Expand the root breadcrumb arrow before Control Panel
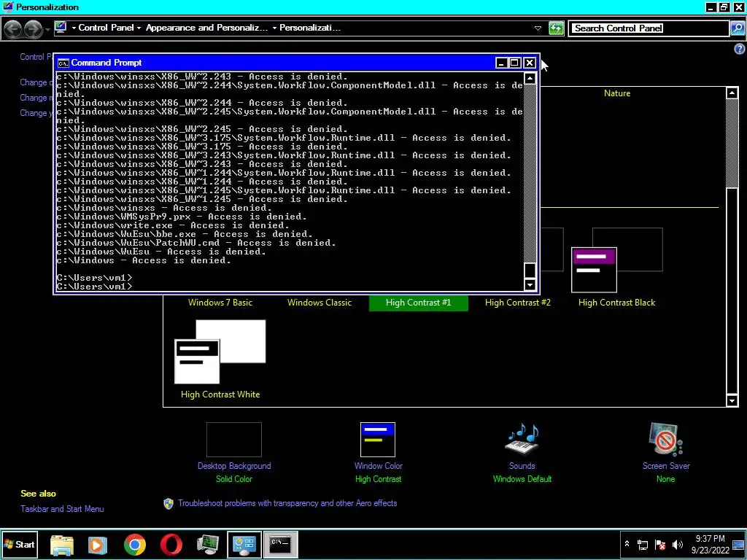 coord(74,28)
